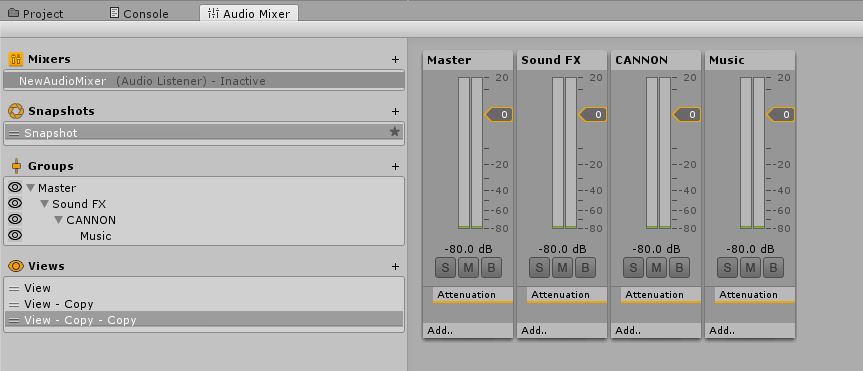The height and width of the screenshot is (371, 863).
Task: Mute the Master channel
Action: [468, 268]
